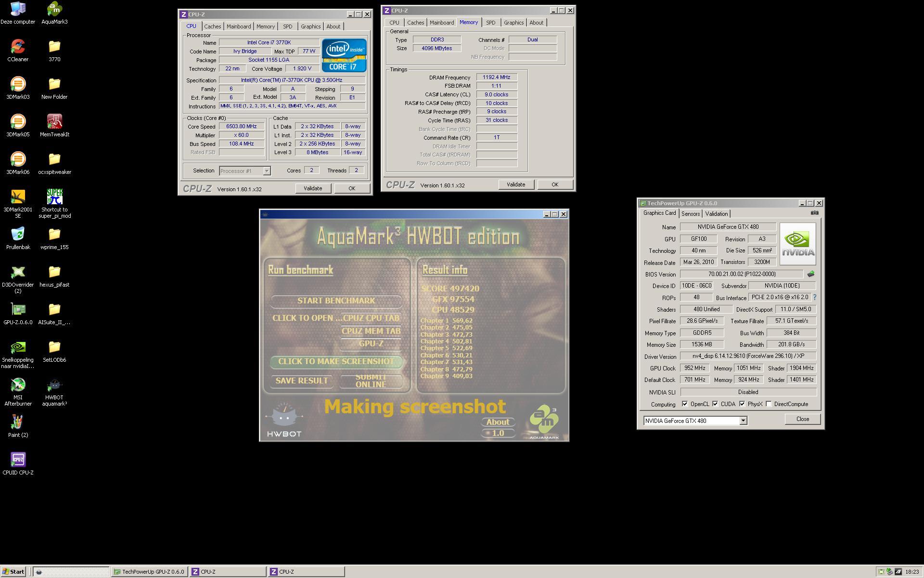The image size is (924, 578).
Task: Open SetLODb6 folder icon
Action: click(54, 351)
